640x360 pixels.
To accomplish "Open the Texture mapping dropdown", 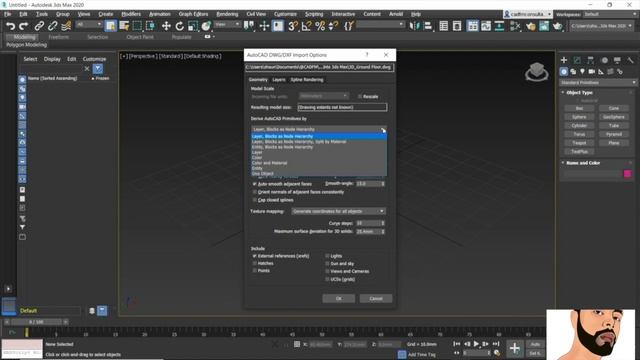I will pos(338,211).
